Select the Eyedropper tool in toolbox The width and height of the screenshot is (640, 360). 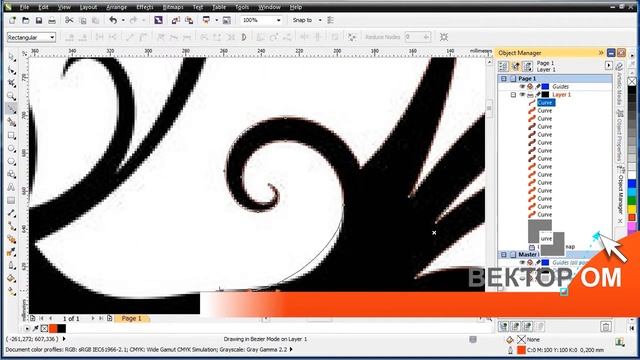[x=11, y=253]
